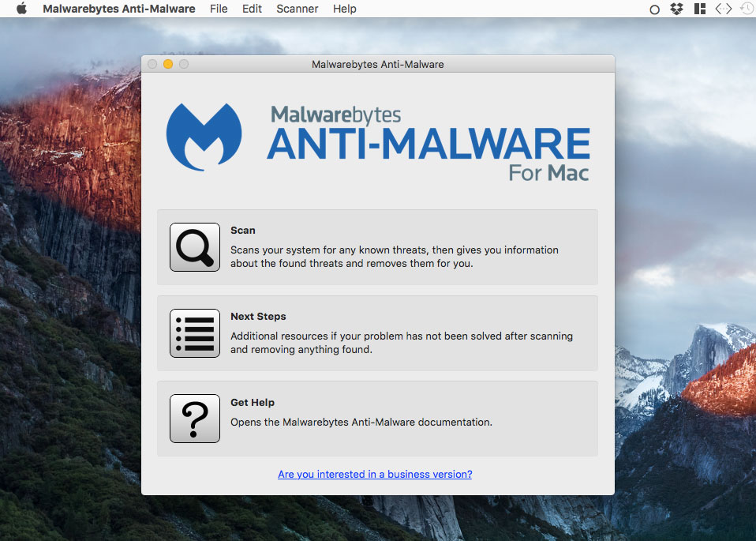Click the Get Help question mark icon
Screen dimensions: 756x541
[195, 419]
